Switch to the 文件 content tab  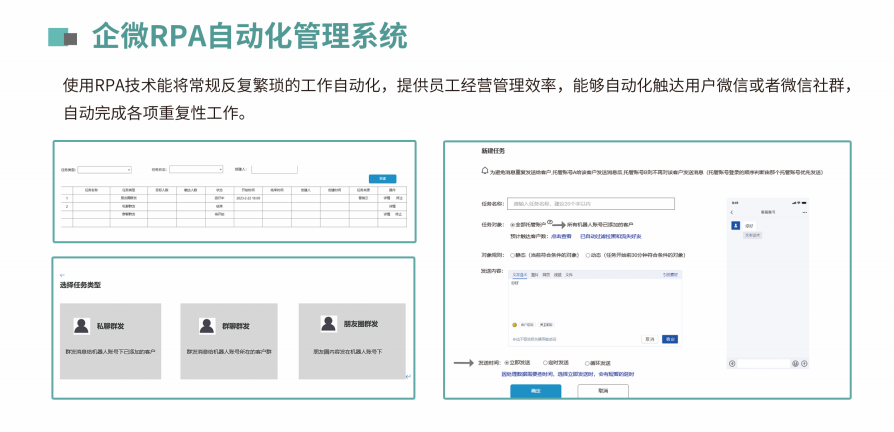(x=569, y=275)
